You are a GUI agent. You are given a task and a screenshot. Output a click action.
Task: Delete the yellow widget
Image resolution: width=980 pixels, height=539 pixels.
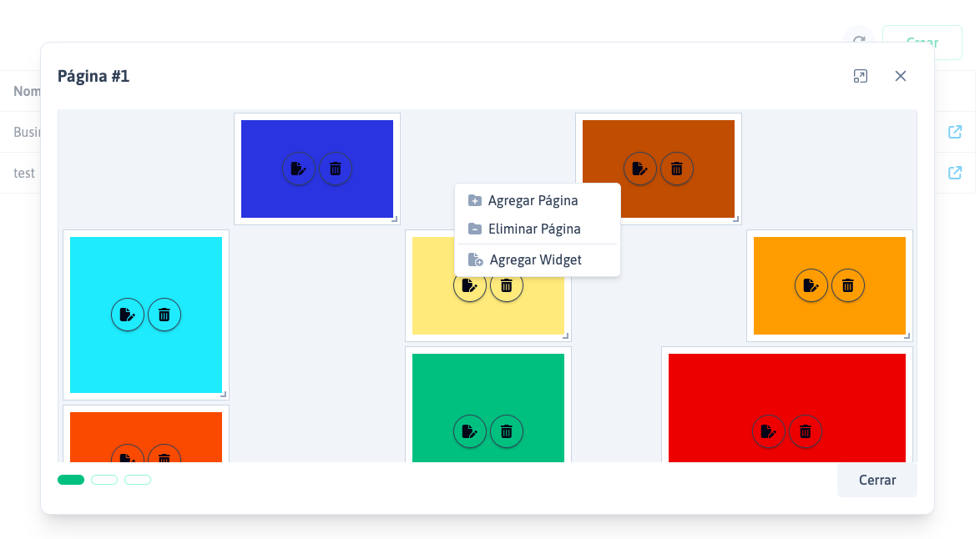[507, 286]
